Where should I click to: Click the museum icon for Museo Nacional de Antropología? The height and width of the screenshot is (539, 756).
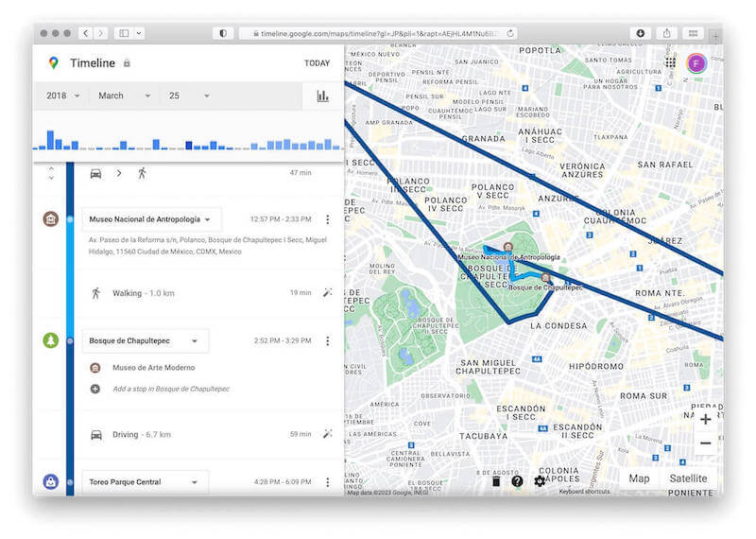(51, 218)
